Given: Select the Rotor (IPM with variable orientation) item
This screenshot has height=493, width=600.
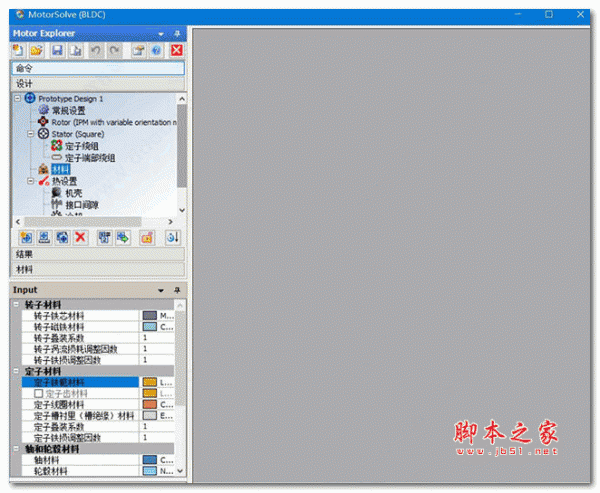Looking at the screenshot, I should 114,122.
